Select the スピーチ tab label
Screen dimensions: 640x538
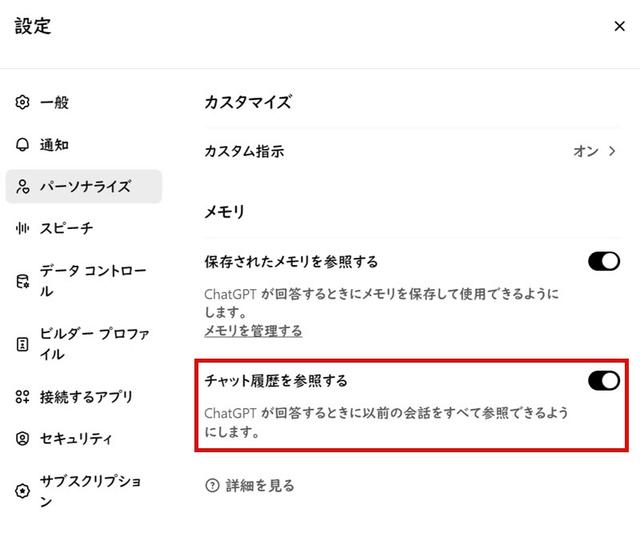point(67,229)
